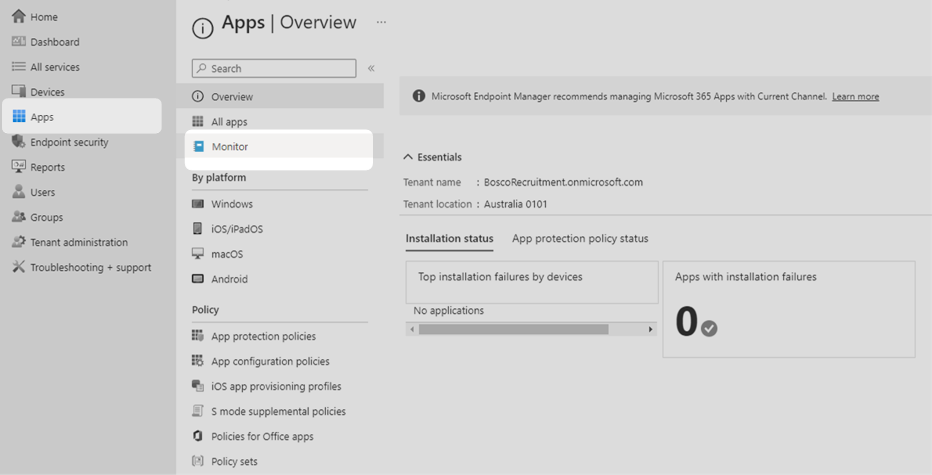Select Overview in the Apps menu
The height and width of the screenshot is (475, 932).
280,96
